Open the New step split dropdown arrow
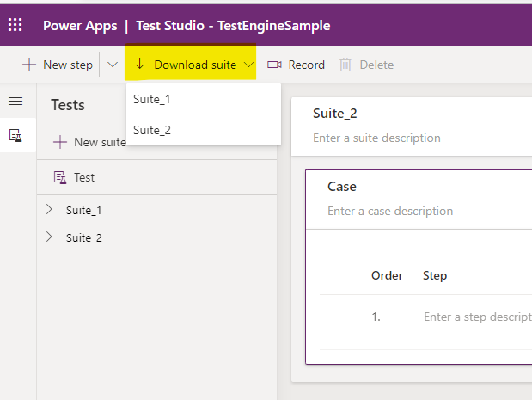The width and height of the screenshot is (532, 400). click(113, 65)
